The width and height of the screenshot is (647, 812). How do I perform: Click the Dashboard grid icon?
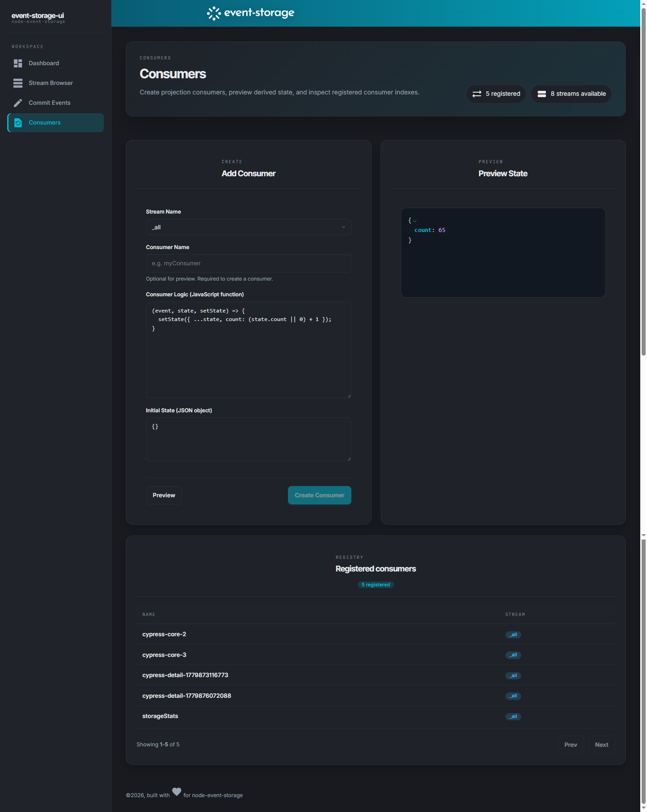coord(18,63)
